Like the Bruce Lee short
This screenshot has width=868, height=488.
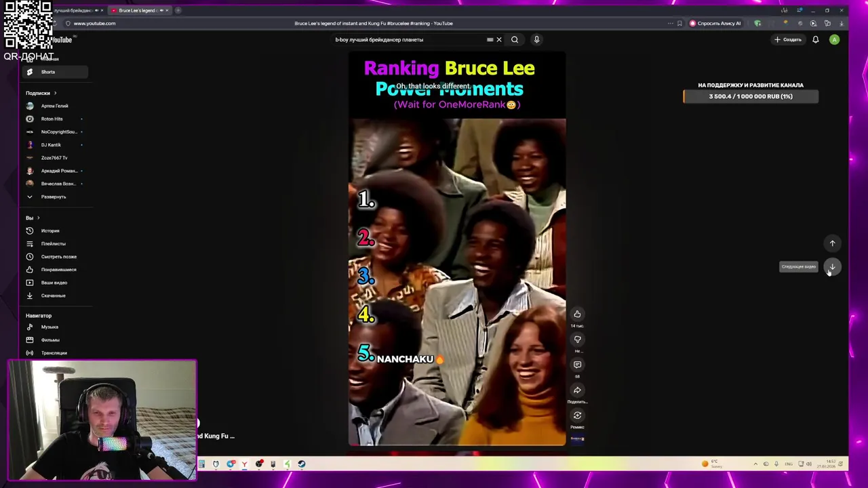[x=577, y=314]
